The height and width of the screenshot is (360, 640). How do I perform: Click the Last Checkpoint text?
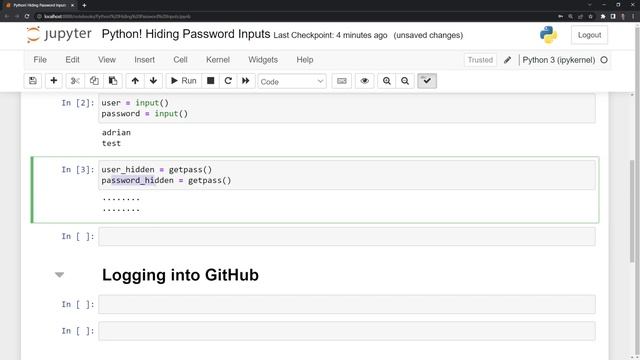click(x=330, y=35)
